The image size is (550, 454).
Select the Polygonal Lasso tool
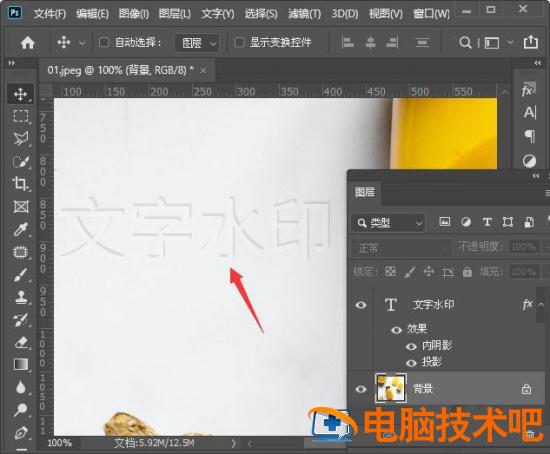click(x=21, y=139)
